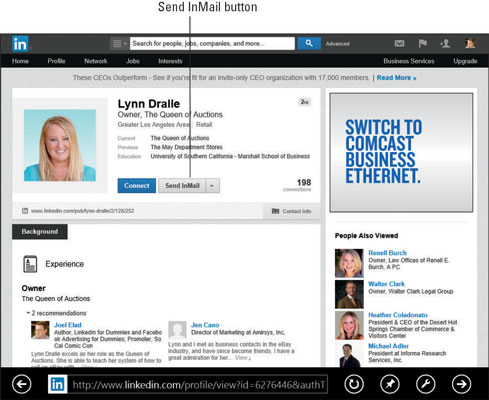Open the Contact Info tab

pos(291,211)
